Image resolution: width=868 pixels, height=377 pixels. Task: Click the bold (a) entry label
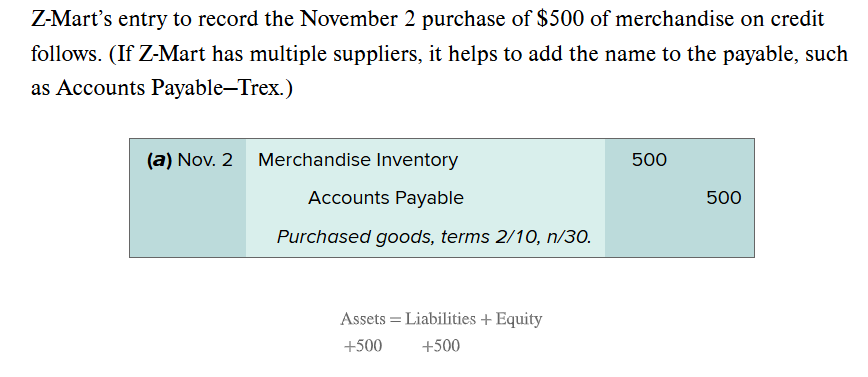160,160
